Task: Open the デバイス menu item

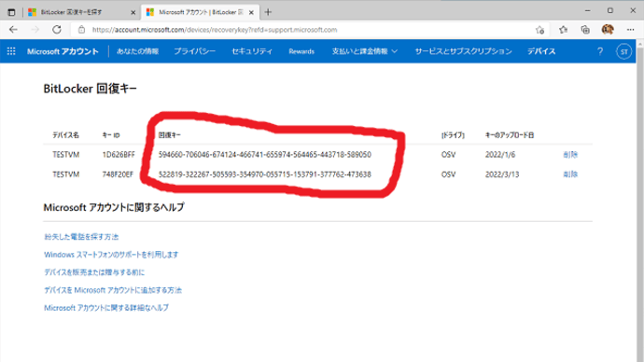Action: pos(541,51)
